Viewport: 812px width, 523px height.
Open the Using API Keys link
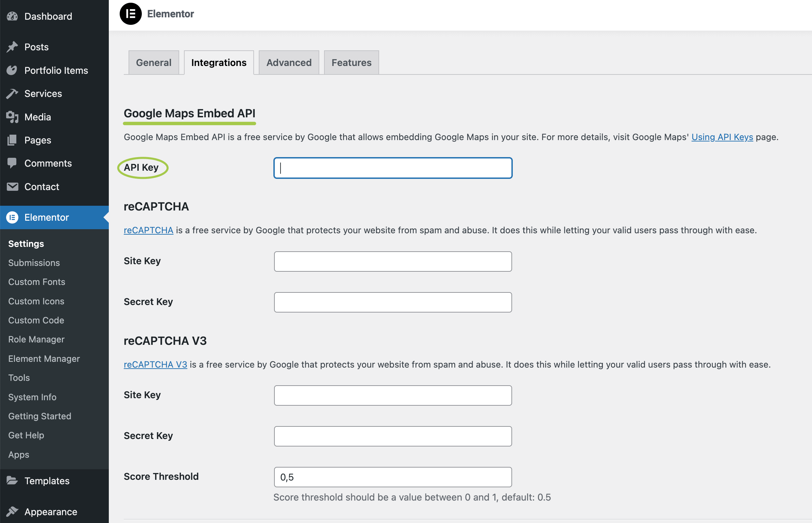[x=722, y=137]
